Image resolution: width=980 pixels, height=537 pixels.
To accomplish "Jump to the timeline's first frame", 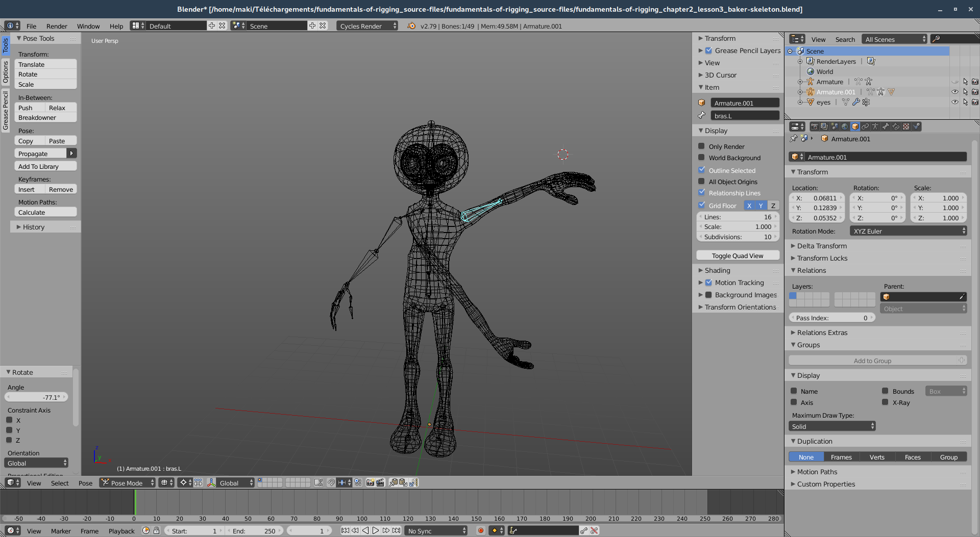I will [345, 531].
